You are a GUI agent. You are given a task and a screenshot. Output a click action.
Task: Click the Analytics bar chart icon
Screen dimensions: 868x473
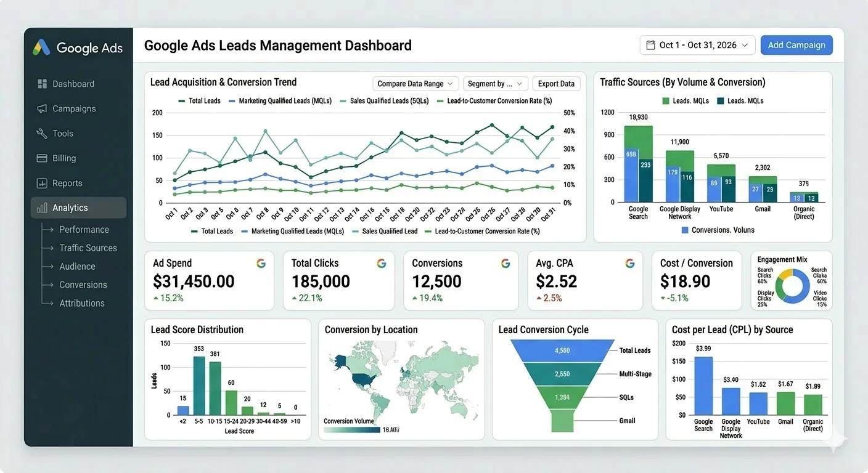pyautogui.click(x=42, y=208)
